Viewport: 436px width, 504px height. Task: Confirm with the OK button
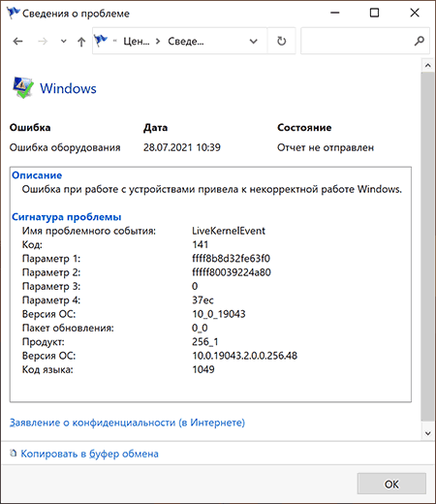click(391, 484)
